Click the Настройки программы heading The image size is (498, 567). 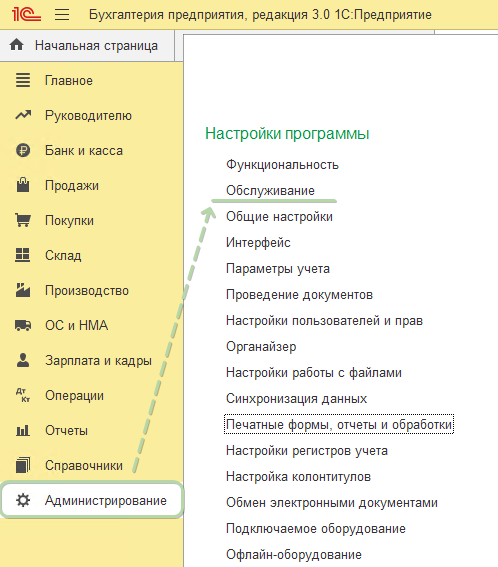click(287, 133)
